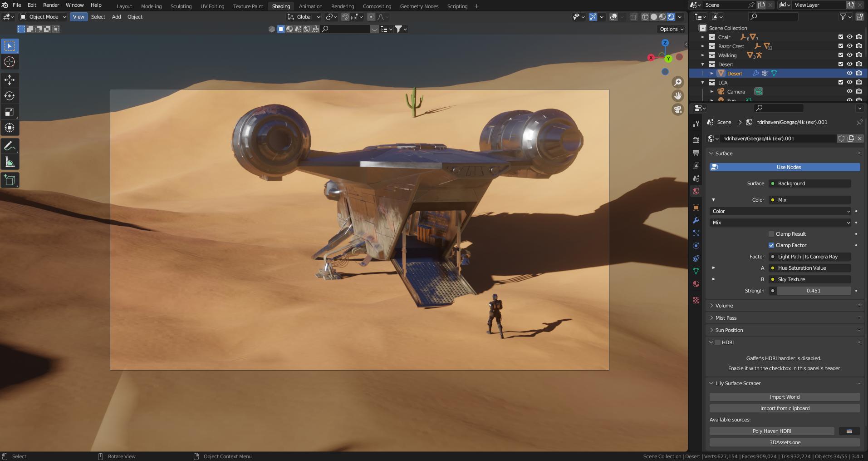Open the Physics properties tab
This screenshot has width=868, height=461.
pos(696,246)
